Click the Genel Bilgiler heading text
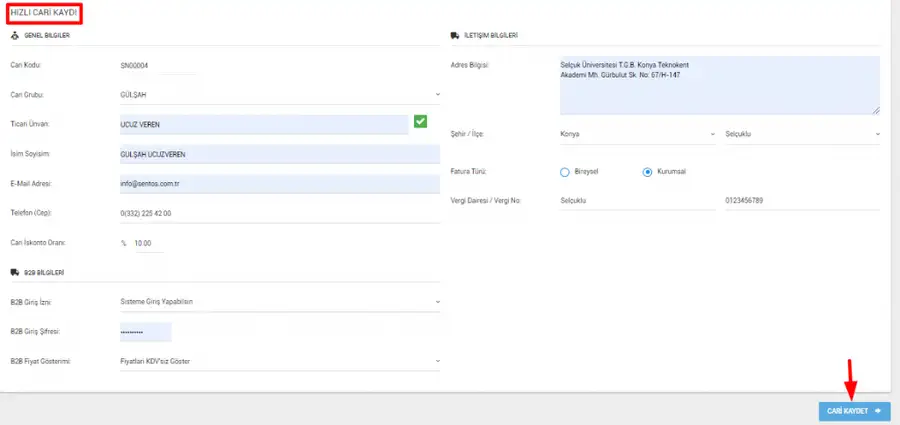 [x=47, y=36]
